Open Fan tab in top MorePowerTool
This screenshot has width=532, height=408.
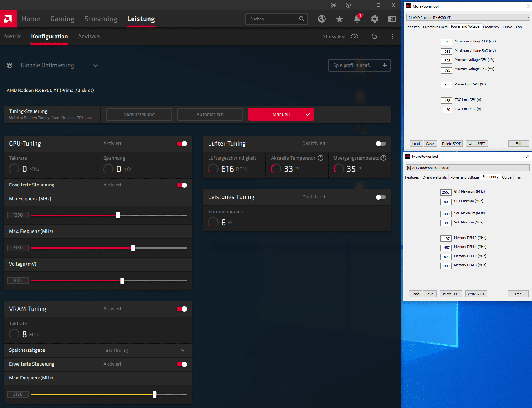point(519,27)
